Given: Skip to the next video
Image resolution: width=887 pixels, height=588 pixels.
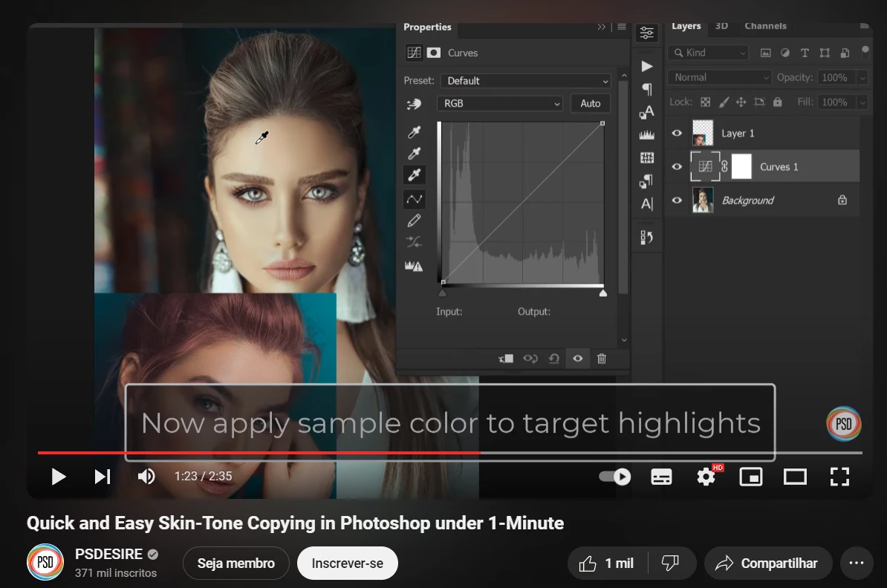Looking at the screenshot, I should 103,477.
